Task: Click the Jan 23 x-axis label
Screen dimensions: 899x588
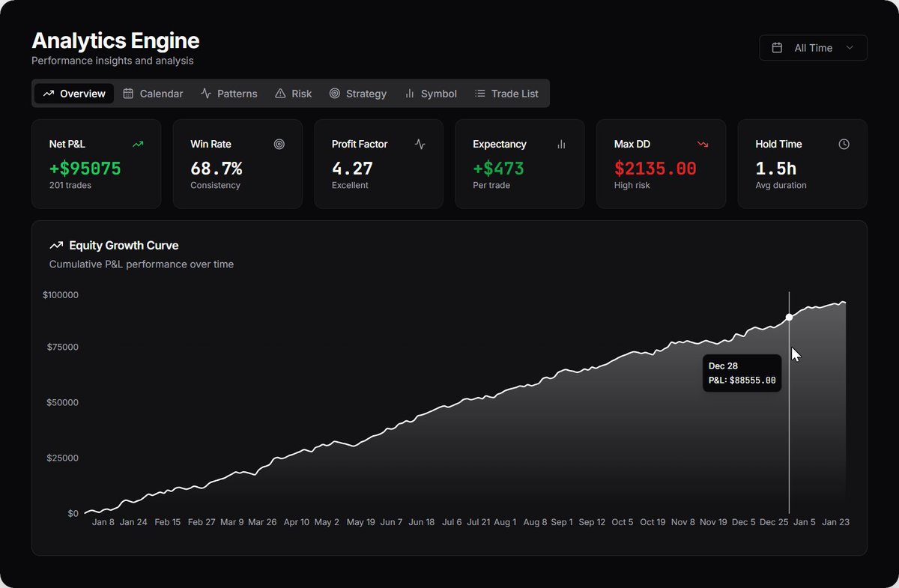Action: (x=835, y=522)
